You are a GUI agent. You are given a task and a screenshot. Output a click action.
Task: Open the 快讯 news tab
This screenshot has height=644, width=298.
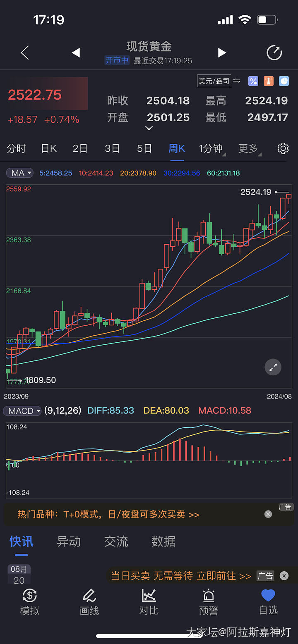pyautogui.click(x=22, y=541)
